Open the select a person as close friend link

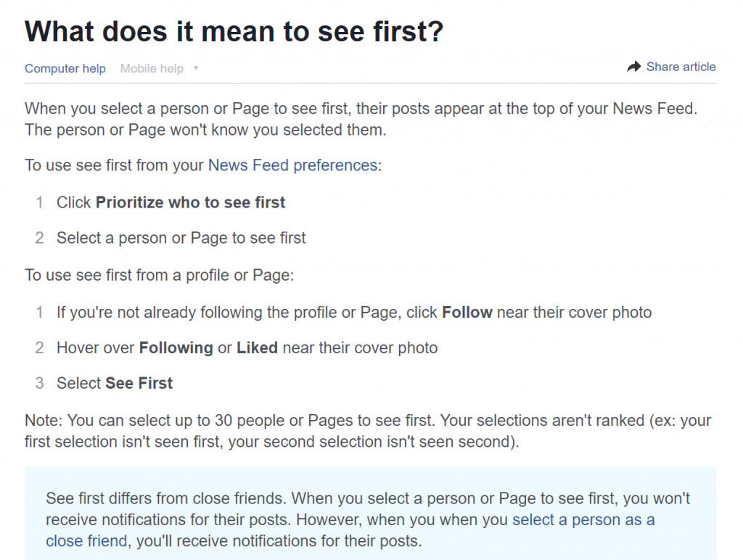click(350, 530)
